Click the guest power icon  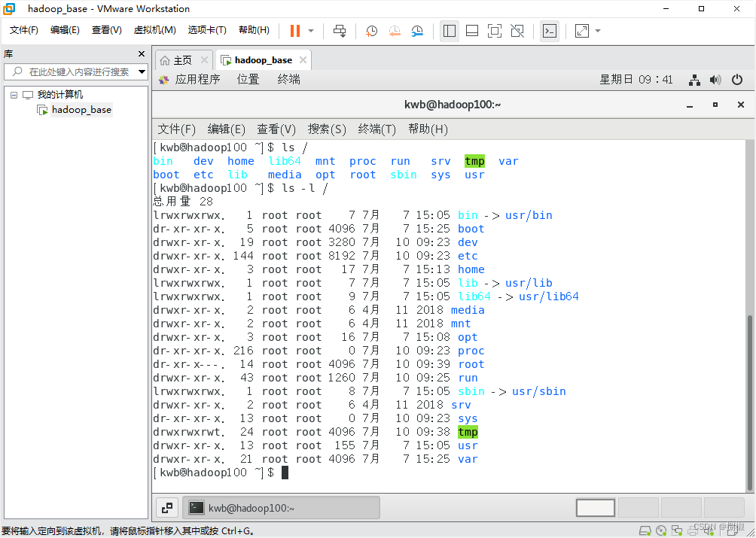click(737, 80)
